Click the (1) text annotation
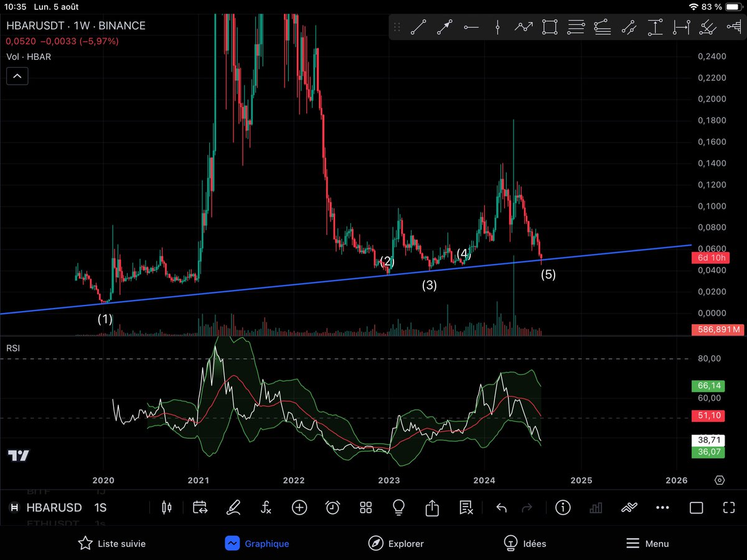This screenshot has height=560, width=747. (x=105, y=319)
